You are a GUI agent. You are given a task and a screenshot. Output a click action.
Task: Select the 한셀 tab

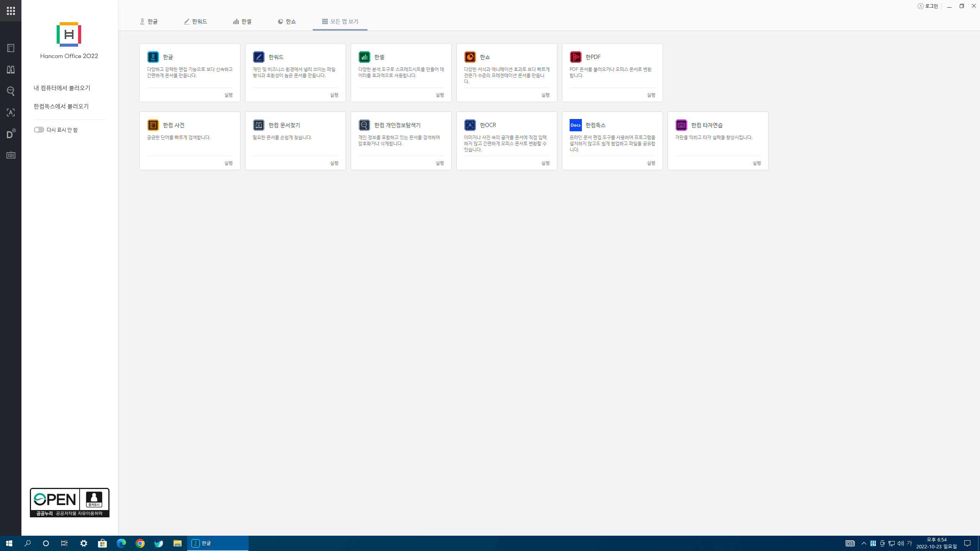click(242, 21)
